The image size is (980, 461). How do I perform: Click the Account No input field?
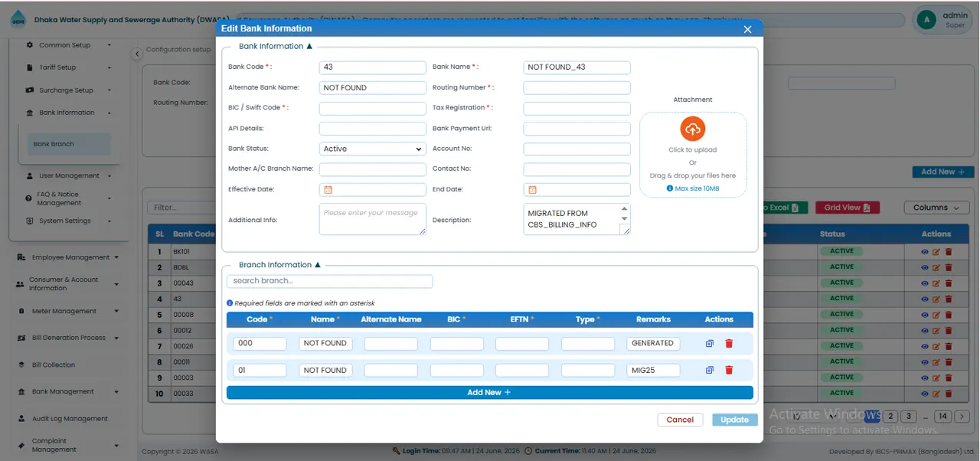click(x=577, y=149)
